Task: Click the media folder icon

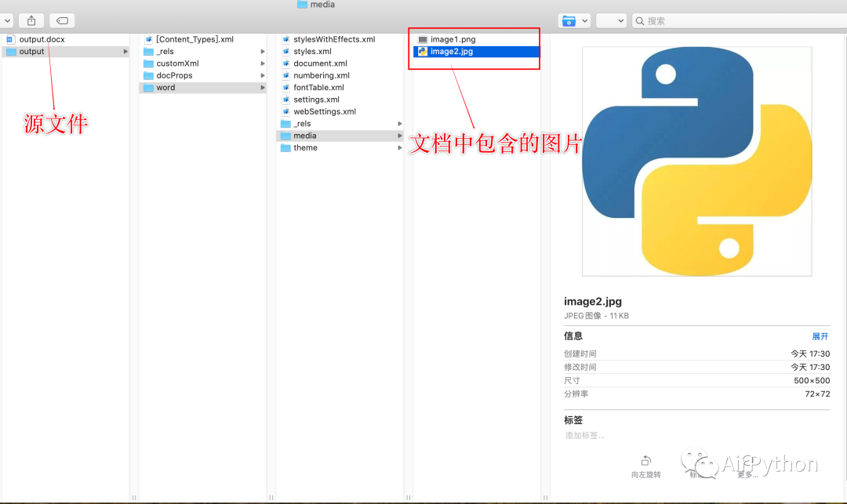Action: [x=285, y=136]
